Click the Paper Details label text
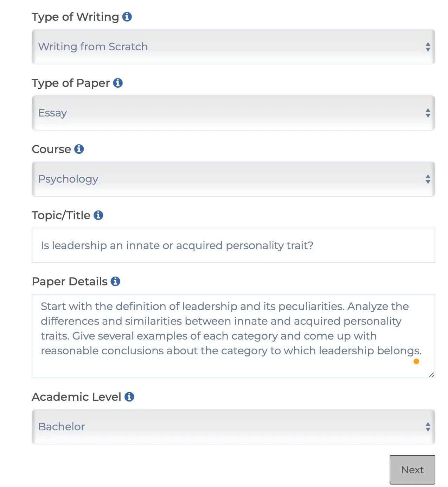 pyautogui.click(x=70, y=282)
